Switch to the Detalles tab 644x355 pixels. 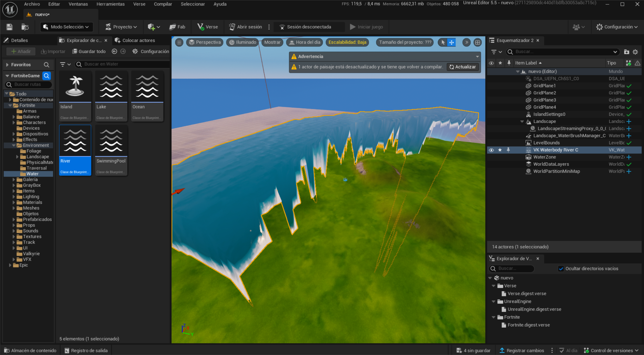click(16, 40)
